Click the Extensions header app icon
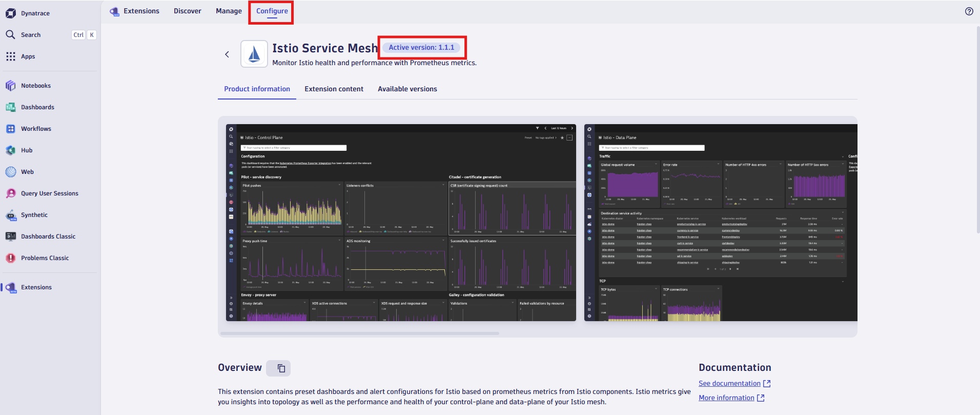980x415 pixels. 114,11
